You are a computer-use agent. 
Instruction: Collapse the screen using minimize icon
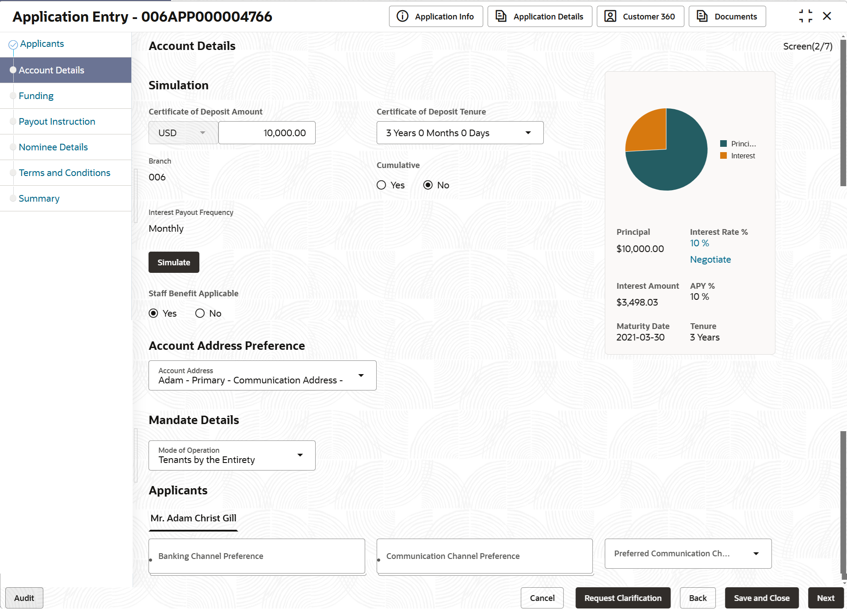[x=805, y=16]
